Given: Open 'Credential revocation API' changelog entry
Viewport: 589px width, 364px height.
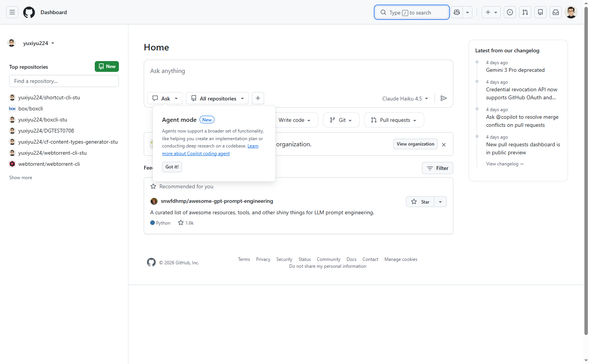Looking at the screenshot, I should pos(522,94).
